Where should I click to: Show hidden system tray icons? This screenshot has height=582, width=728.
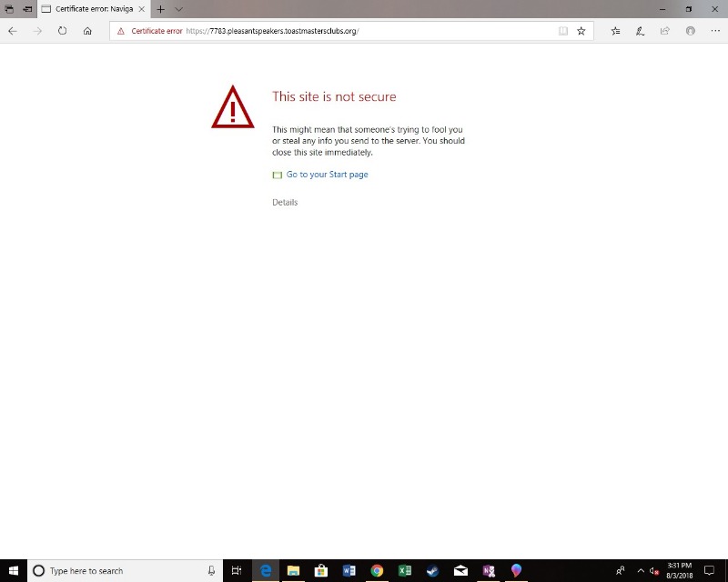641,571
